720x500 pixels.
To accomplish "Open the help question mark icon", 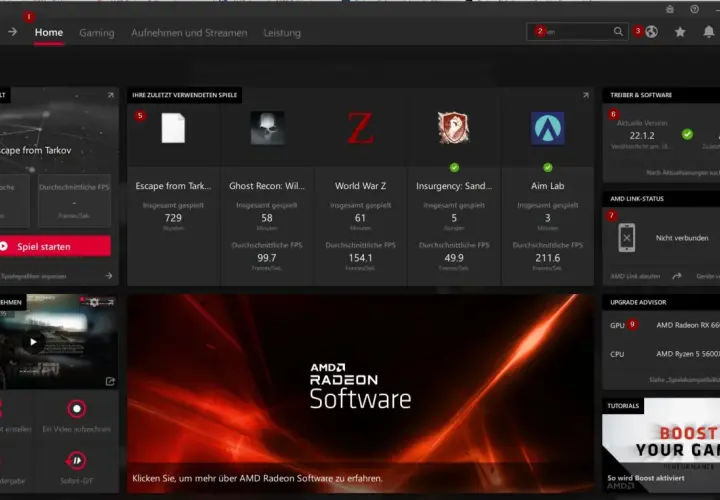I will [x=694, y=9].
